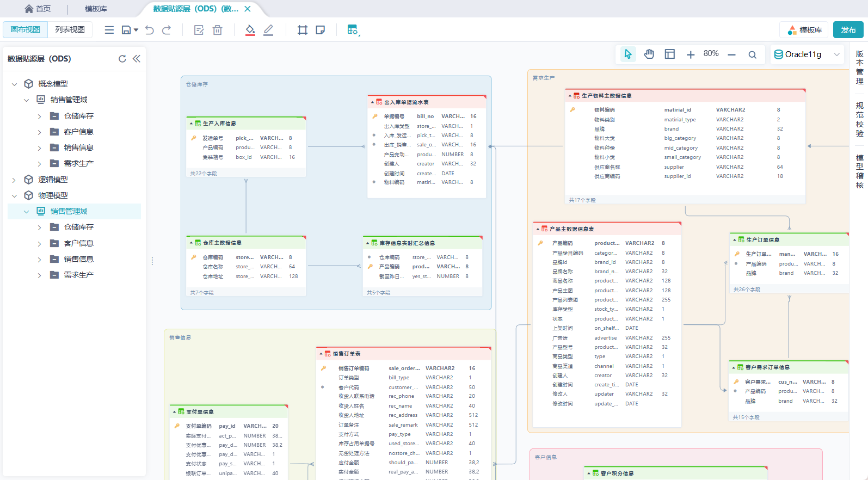Click the zoom in plus icon
Screen dimensions: 868x480
coord(690,54)
